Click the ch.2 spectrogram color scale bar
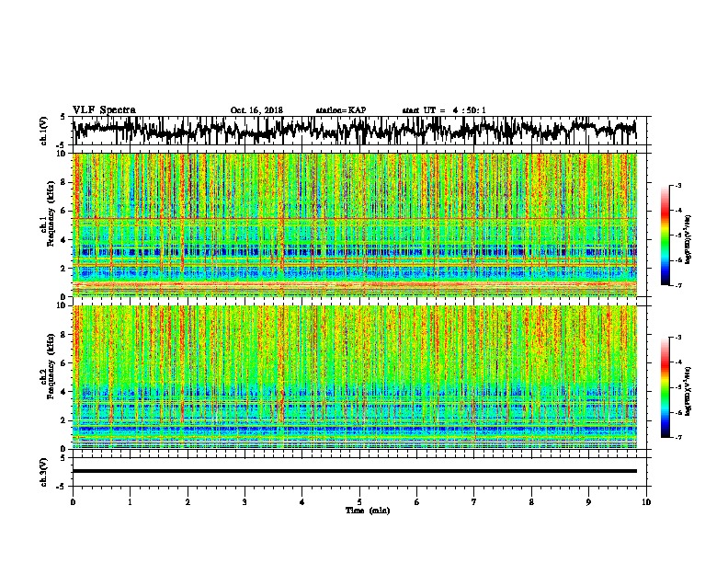 click(x=665, y=387)
